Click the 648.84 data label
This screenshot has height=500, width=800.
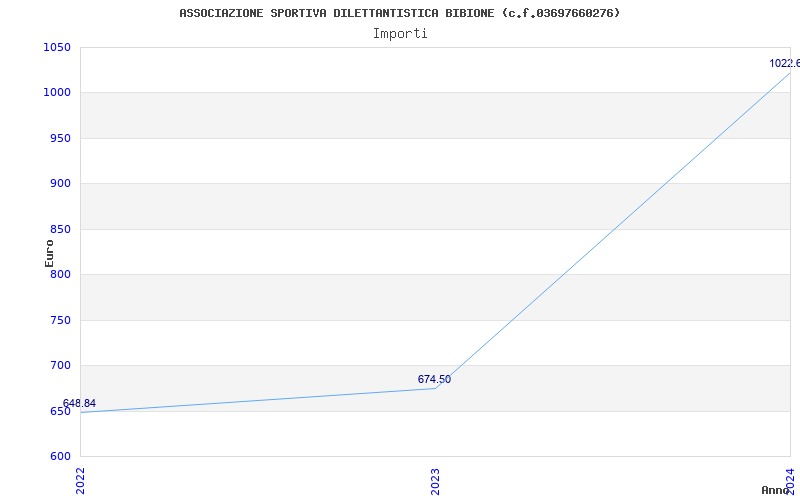click(79, 403)
